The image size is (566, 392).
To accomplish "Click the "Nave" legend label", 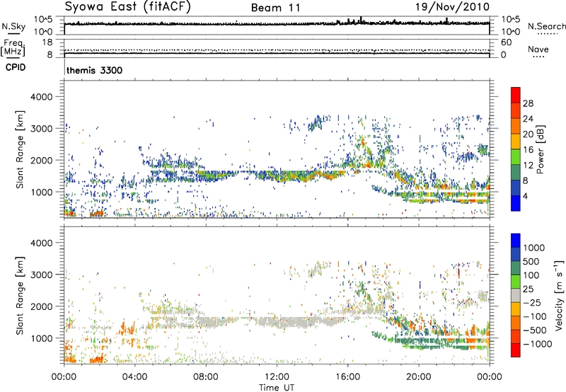I will click(538, 49).
